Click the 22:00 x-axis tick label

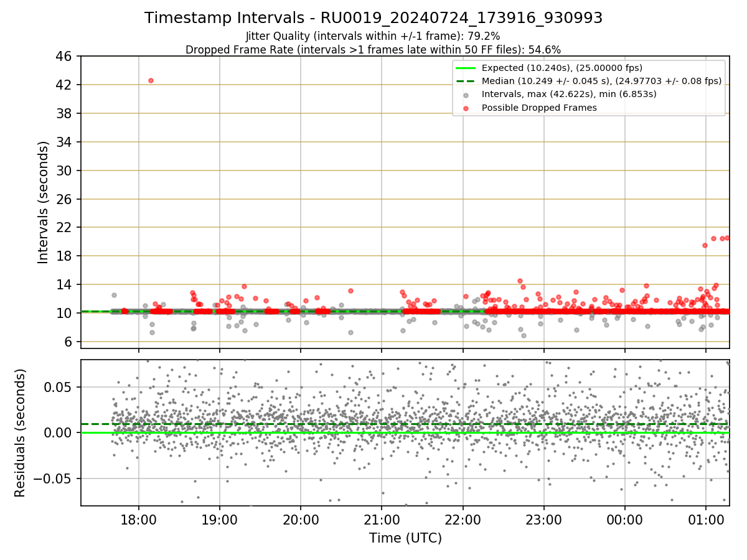coord(463,519)
